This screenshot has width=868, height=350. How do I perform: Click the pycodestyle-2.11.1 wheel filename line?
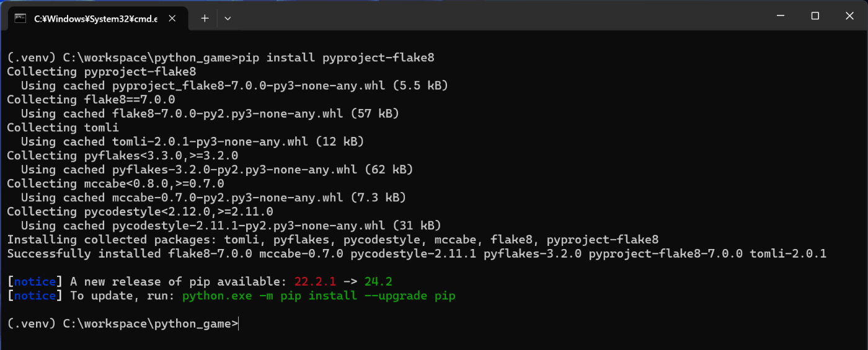pos(231,225)
